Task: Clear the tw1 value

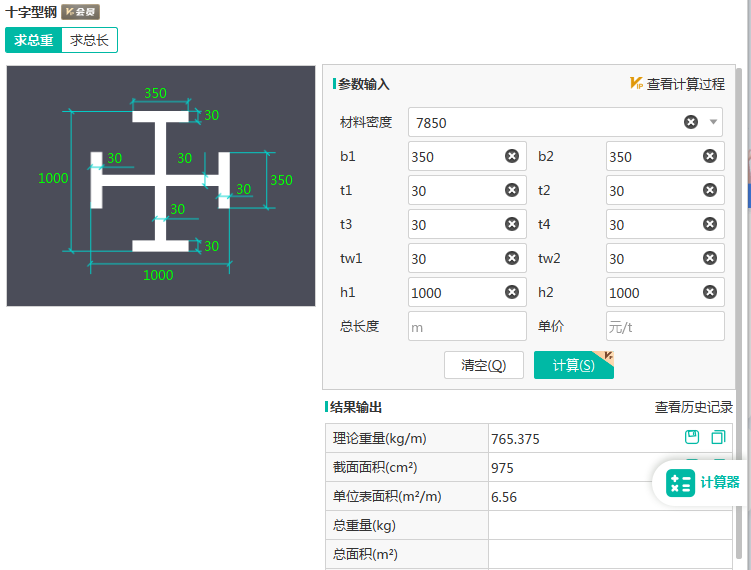Action: 512,258
